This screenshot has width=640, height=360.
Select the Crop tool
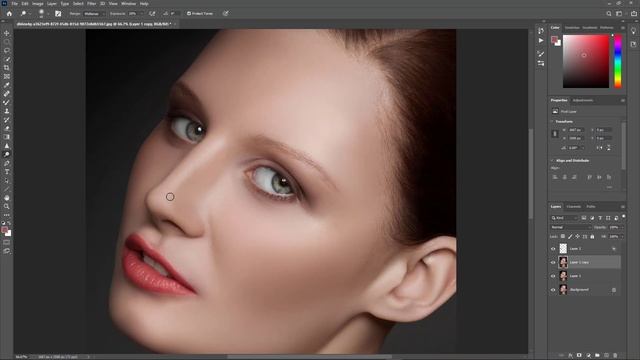tap(7, 68)
